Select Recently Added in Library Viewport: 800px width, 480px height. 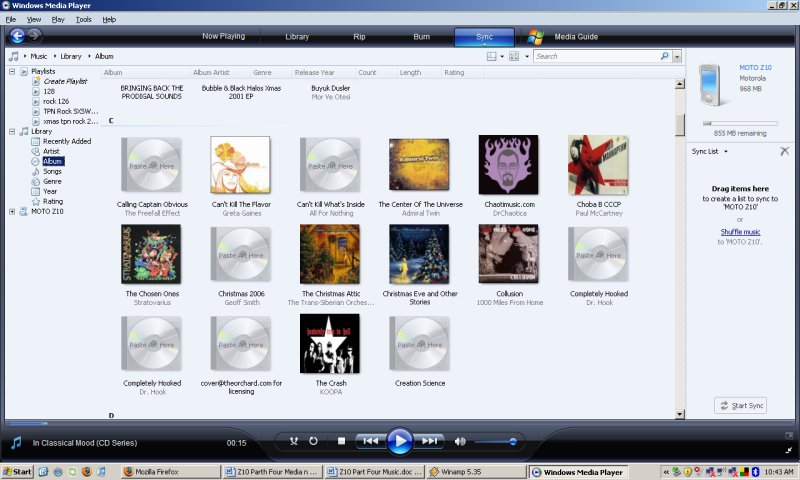[67, 141]
